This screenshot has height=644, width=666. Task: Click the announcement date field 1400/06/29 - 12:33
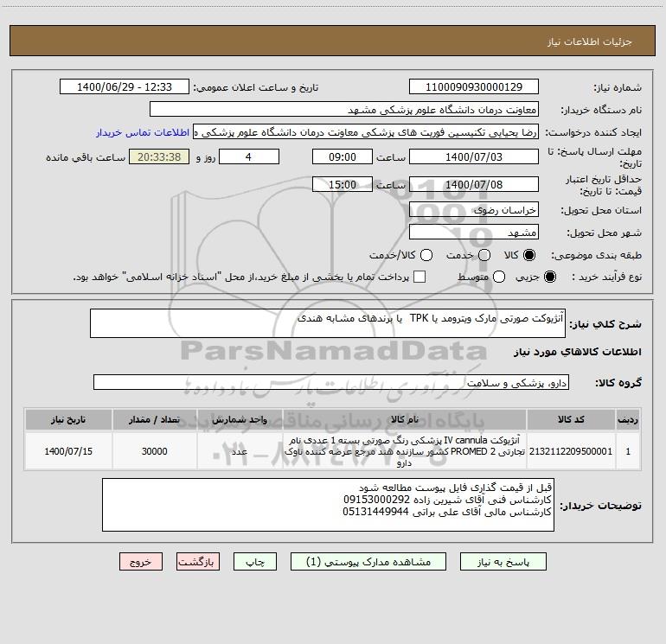coord(125,86)
